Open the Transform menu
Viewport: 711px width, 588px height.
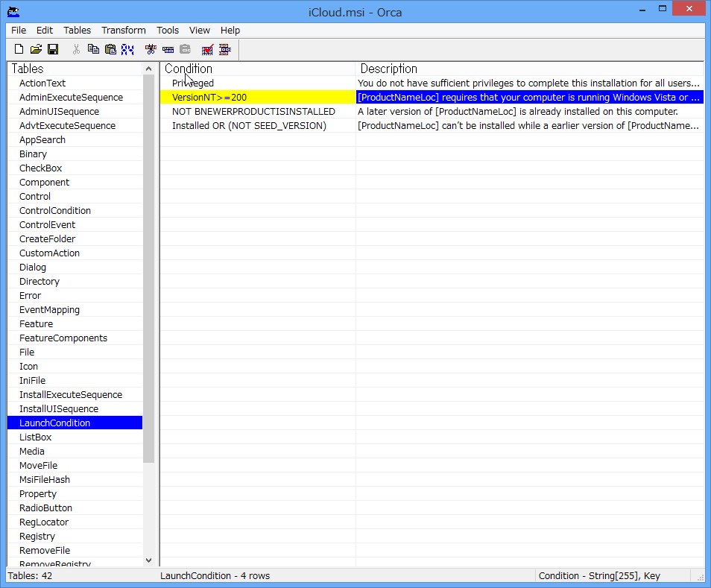[124, 30]
